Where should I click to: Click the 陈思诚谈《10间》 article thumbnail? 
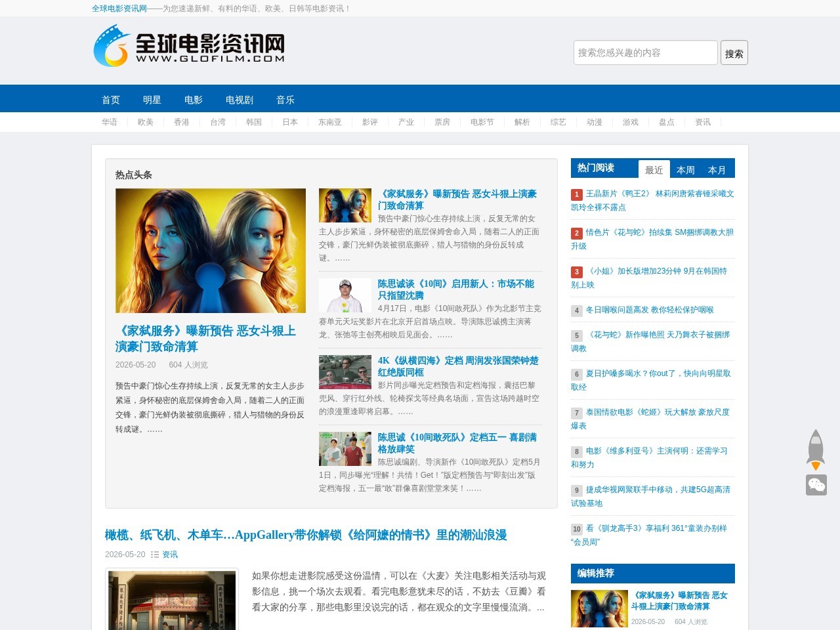[345, 295]
